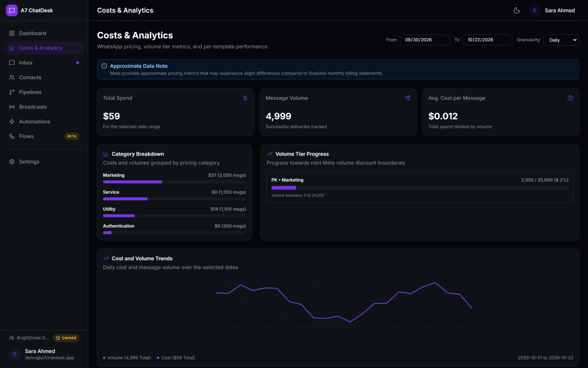588x368 pixels.
Task: Click the Sara Ahmed name in top bar
Action: click(560, 10)
